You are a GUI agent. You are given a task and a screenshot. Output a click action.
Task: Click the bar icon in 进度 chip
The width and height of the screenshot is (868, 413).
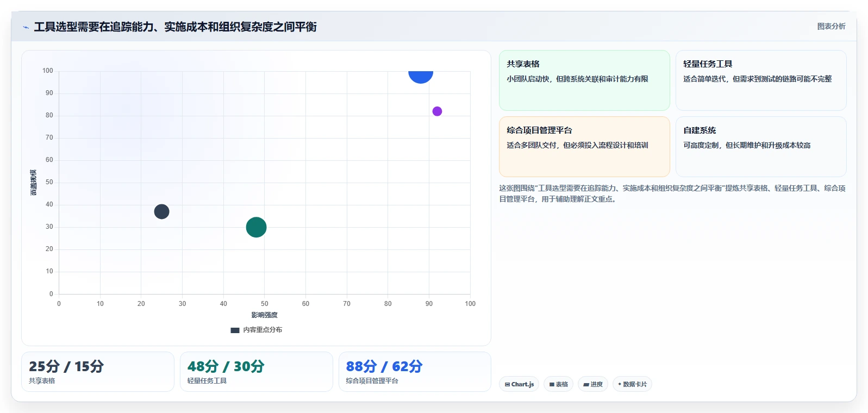click(586, 384)
